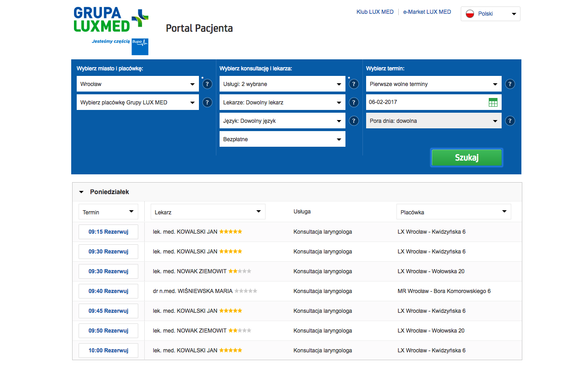Open e-Market LUX MED link
Screen dimensions: 588x368
click(427, 12)
